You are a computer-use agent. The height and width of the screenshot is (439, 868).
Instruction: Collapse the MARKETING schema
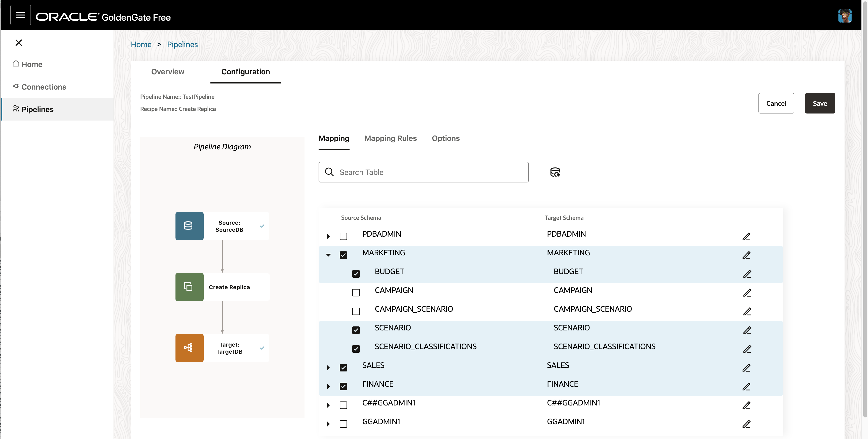point(328,255)
